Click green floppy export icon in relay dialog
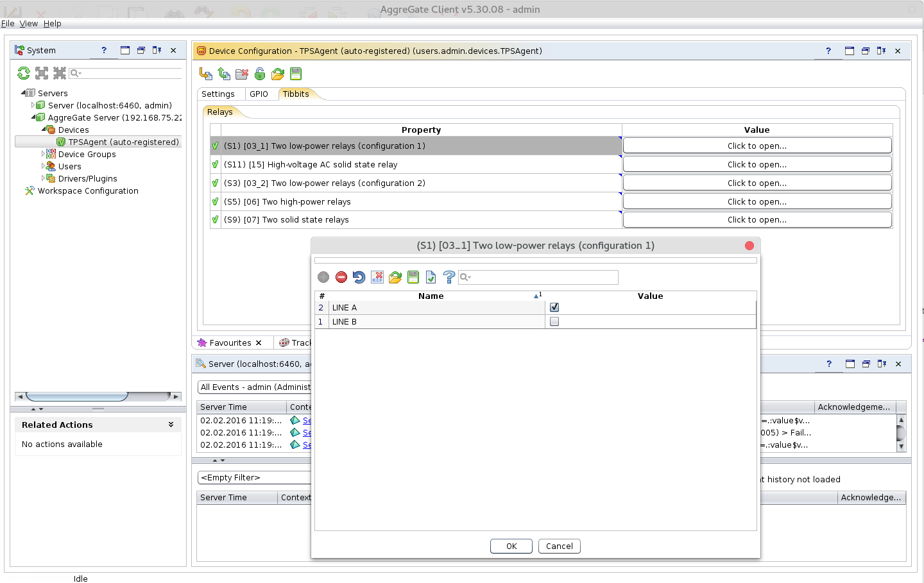924x583 pixels. pos(413,277)
